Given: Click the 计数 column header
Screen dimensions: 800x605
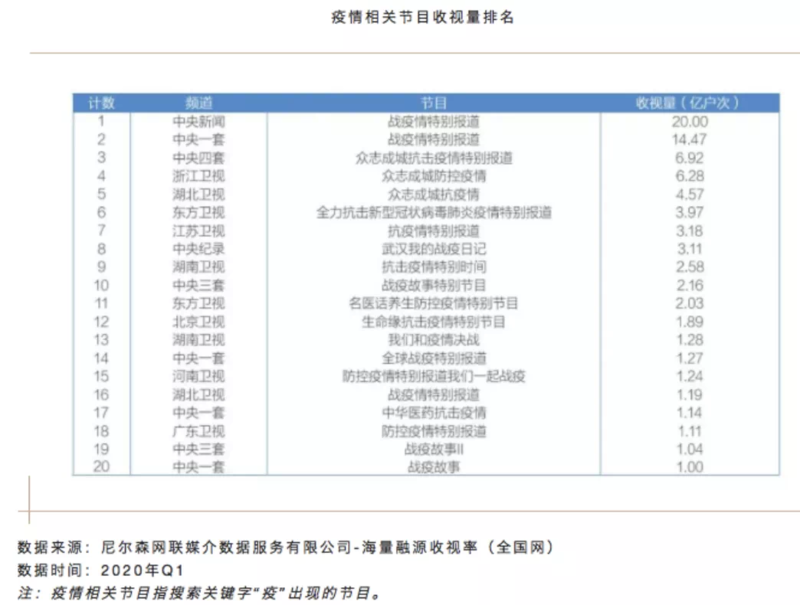Looking at the screenshot, I should coord(101,103).
